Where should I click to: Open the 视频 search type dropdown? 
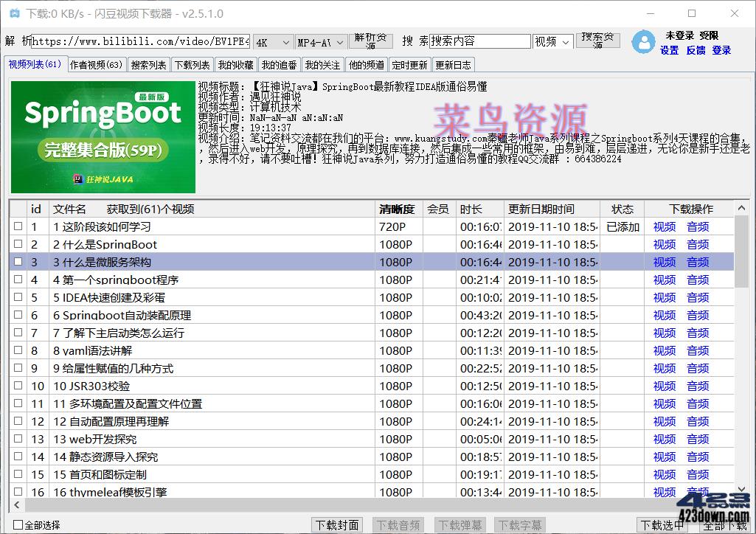(552, 42)
